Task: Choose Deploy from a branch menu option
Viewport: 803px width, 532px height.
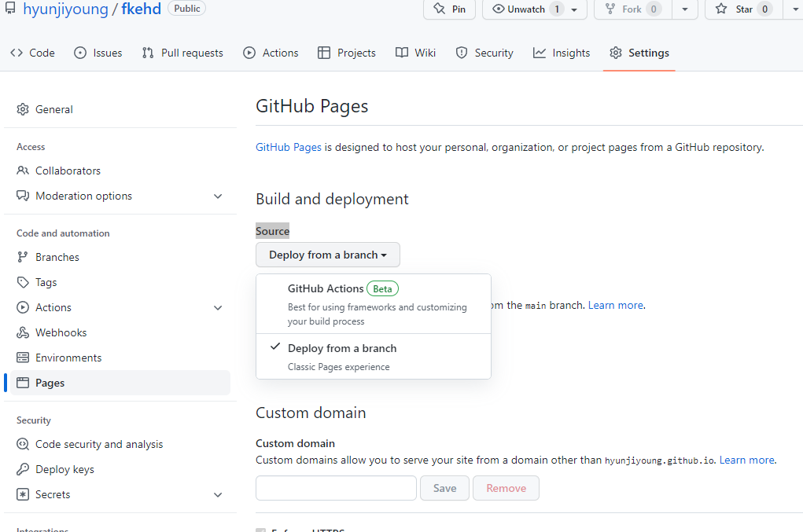Action: [x=374, y=357]
